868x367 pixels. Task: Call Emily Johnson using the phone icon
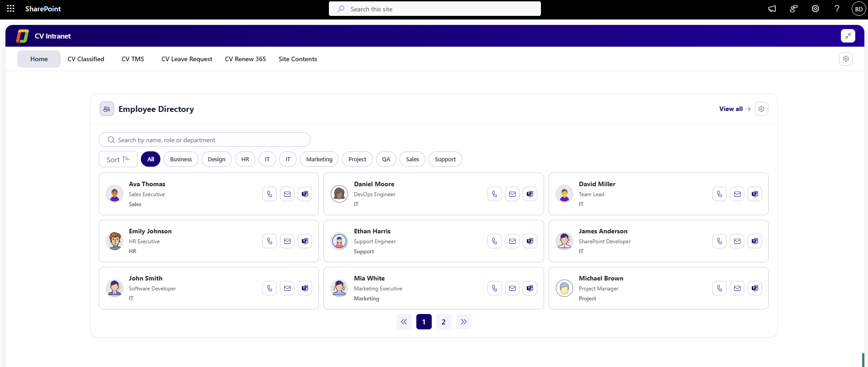click(270, 241)
